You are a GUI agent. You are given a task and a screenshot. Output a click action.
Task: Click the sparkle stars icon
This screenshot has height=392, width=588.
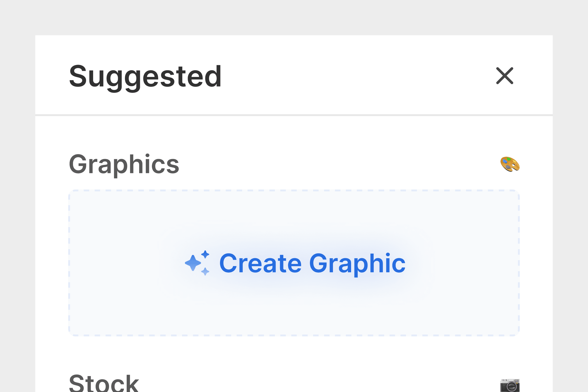(x=197, y=263)
